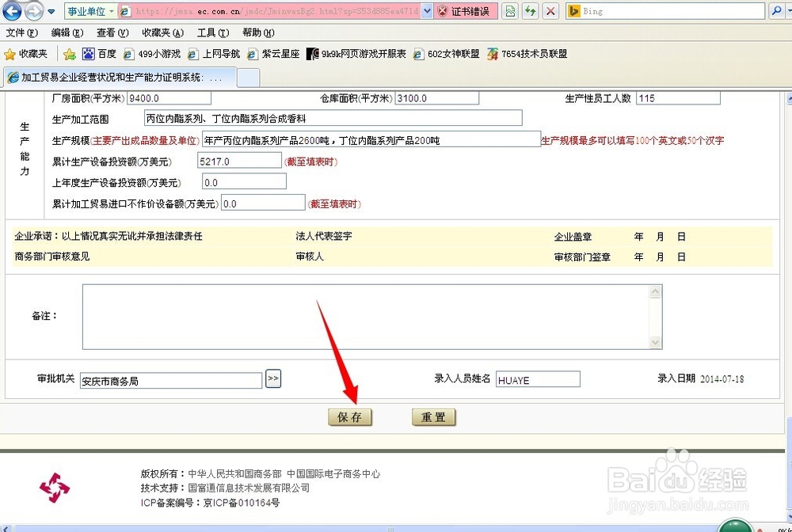The width and height of the screenshot is (792, 532).
Task: Click the 重置 reset button
Action: pos(434,417)
